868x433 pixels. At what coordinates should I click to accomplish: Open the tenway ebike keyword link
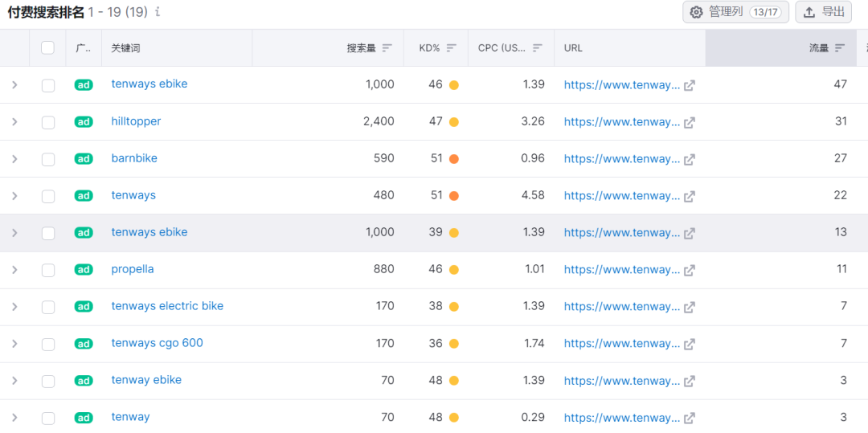coord(147,380)
